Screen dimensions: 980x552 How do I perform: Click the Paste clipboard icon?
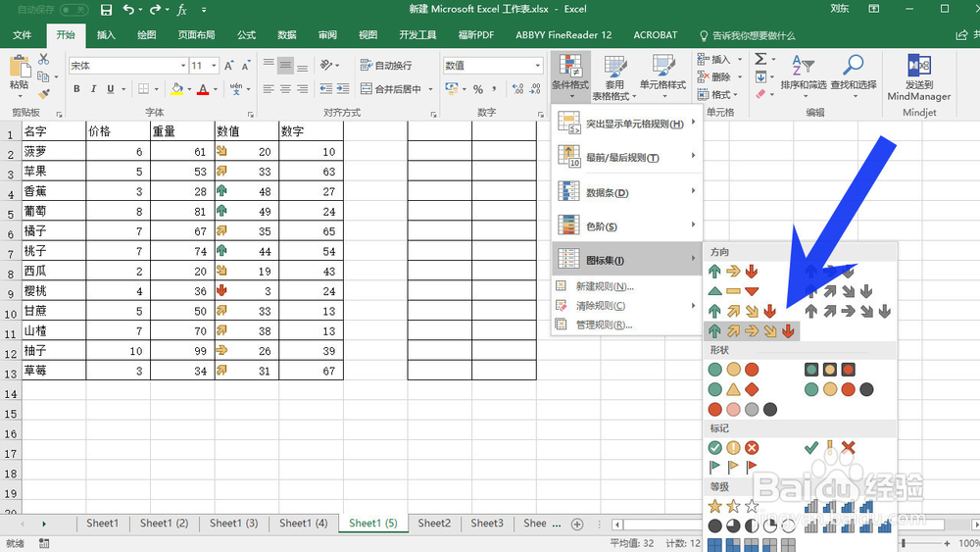[x=20, y=68]
